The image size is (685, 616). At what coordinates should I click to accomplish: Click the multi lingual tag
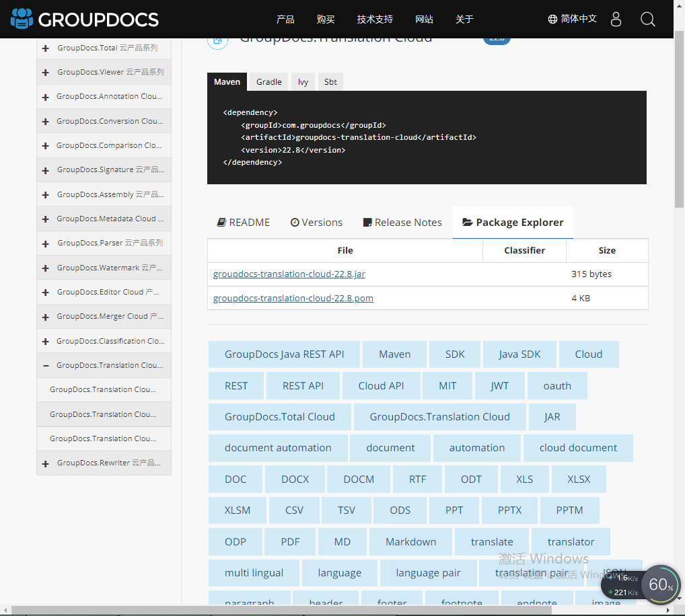click(254, 573)
